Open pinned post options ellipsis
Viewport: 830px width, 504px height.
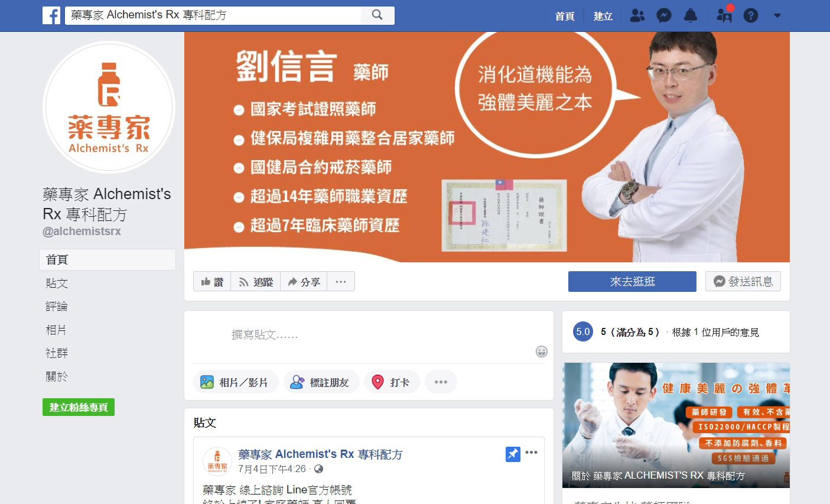click(x=532, y=453)
